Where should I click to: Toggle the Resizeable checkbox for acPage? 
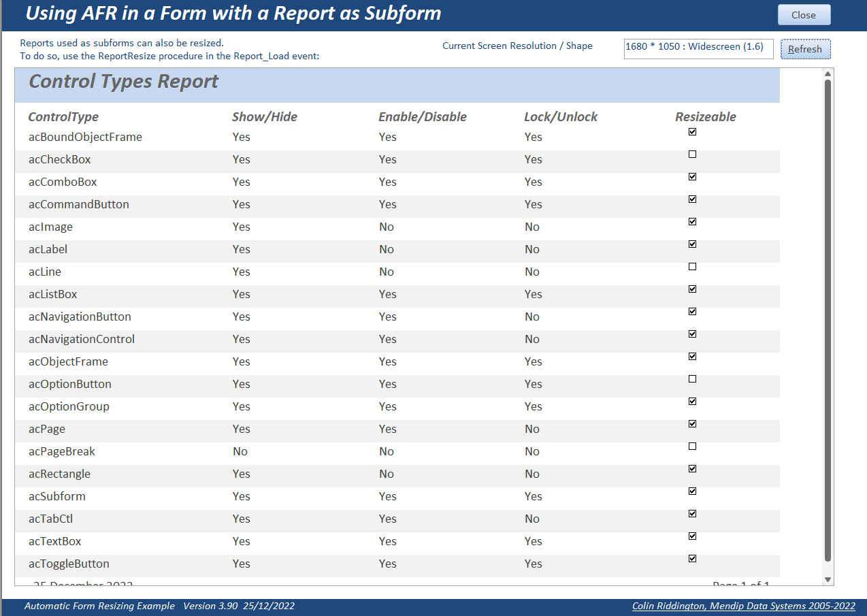692,424
